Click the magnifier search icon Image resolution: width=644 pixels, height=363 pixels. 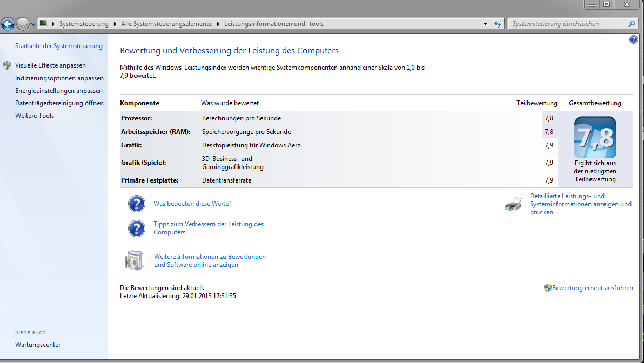632,24
